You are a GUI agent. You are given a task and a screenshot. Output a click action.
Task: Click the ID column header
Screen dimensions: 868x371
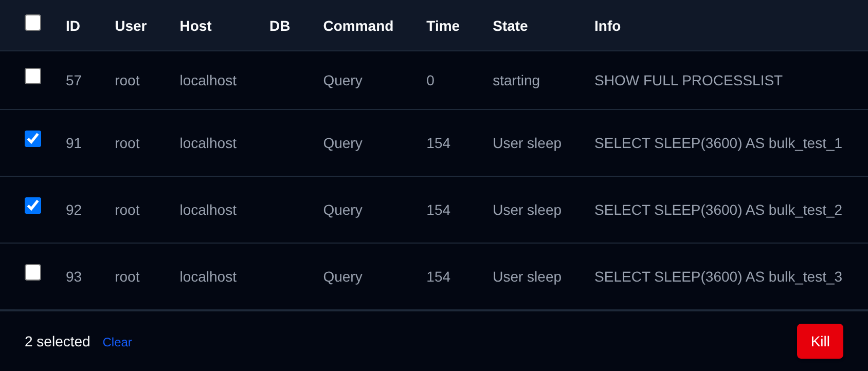click(x=73, y=26)
